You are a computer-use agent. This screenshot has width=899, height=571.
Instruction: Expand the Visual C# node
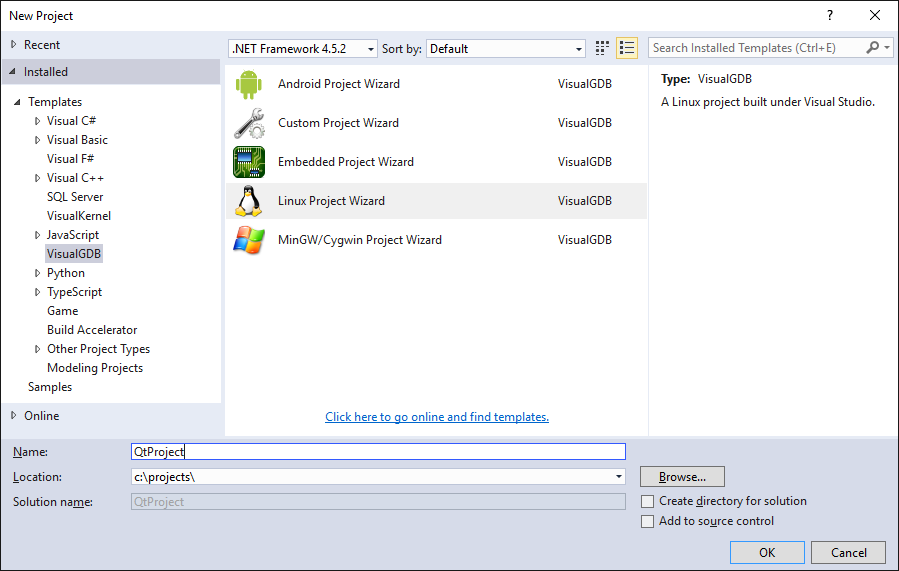pyautogui.click(x=37, y=121)
